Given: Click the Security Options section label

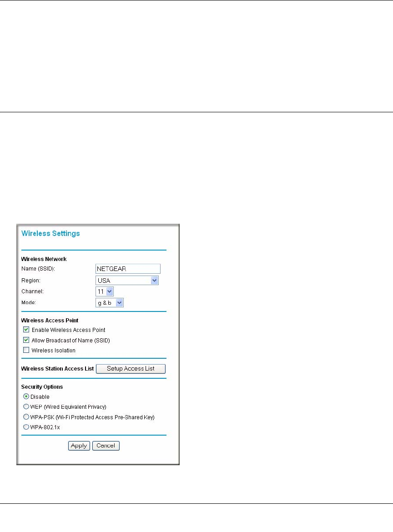Looking at the screenshot, I should click(x=42, y=387).
